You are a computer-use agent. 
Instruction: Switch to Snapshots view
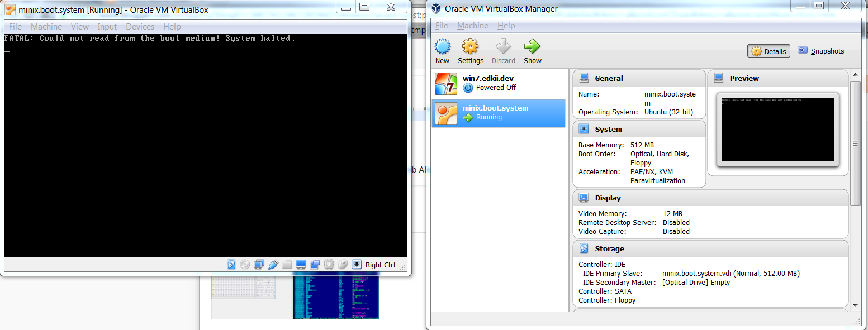point(821,51)
